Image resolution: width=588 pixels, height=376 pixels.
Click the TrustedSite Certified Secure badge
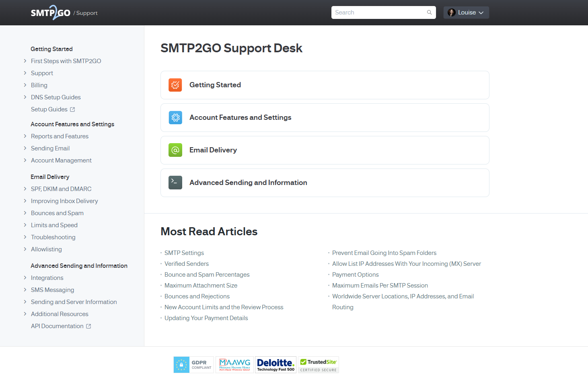(319, 365)
